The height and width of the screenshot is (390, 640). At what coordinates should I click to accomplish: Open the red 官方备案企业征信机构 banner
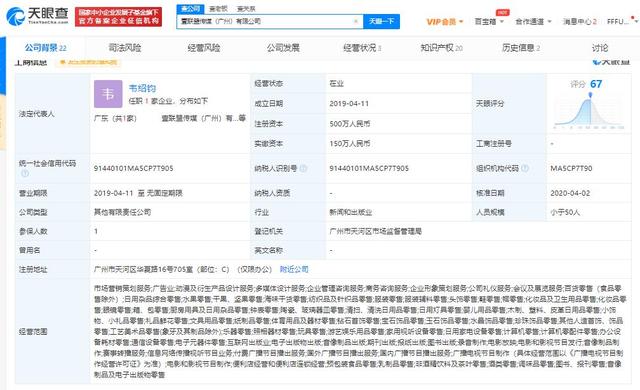point(118,16)
